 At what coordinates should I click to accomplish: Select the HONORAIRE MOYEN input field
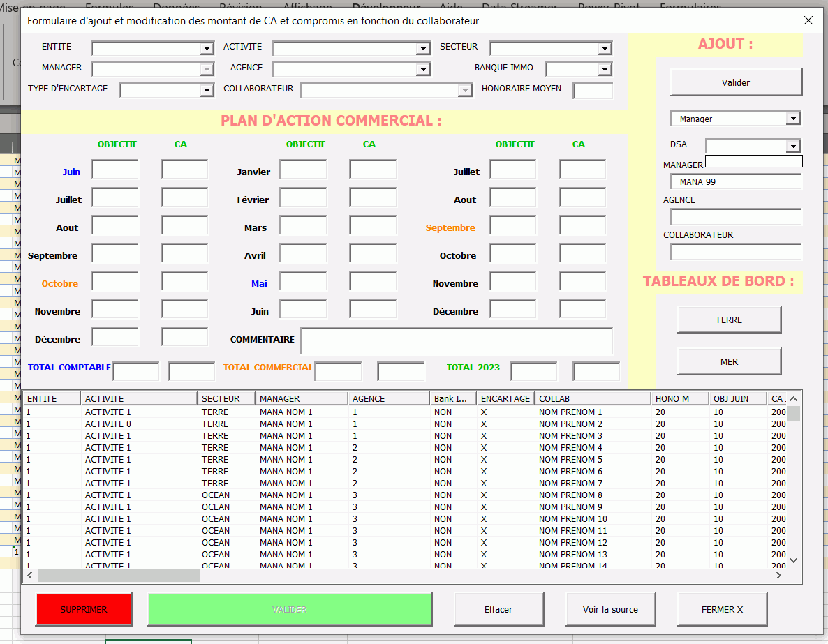coord(593,91)
